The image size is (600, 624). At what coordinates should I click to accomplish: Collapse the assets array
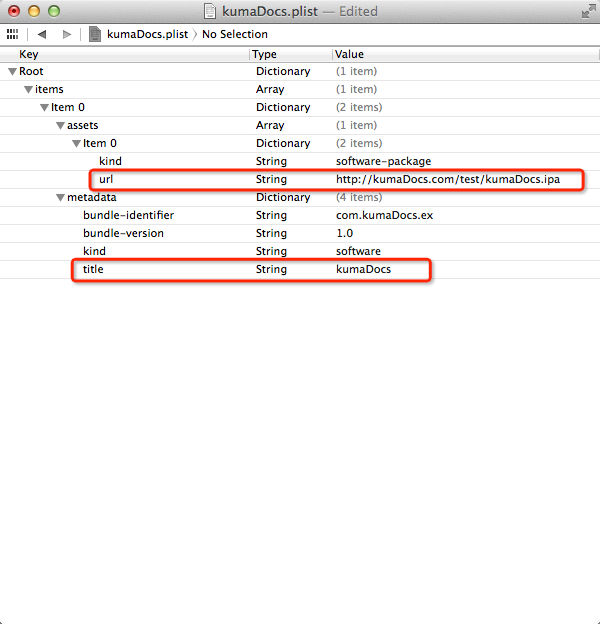[60, 126]
